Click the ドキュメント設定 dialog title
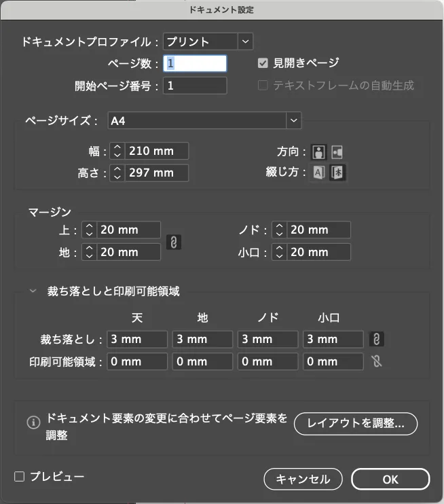The image size is (444, 504). coord(222,10)
